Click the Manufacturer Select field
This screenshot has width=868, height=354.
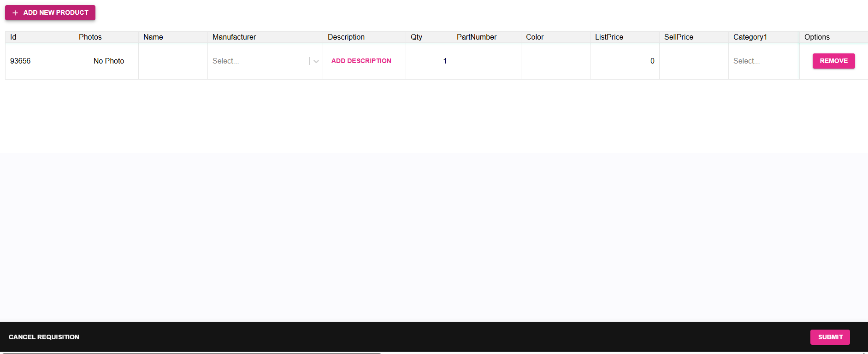[x=258, y=61]
